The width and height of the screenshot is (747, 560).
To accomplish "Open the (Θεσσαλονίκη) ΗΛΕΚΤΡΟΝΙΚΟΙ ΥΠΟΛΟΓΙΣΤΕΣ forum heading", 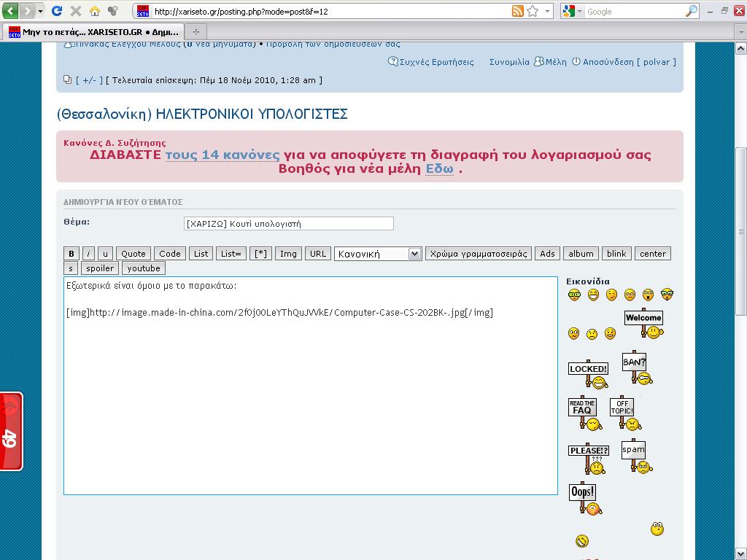I will tap(202, 114).
